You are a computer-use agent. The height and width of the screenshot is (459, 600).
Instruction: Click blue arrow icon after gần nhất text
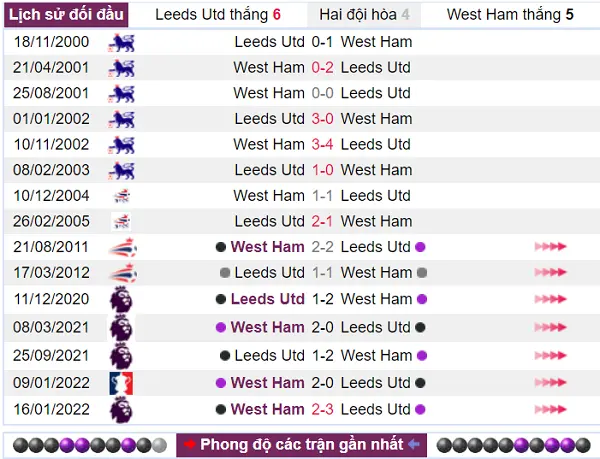click(414, 444)
